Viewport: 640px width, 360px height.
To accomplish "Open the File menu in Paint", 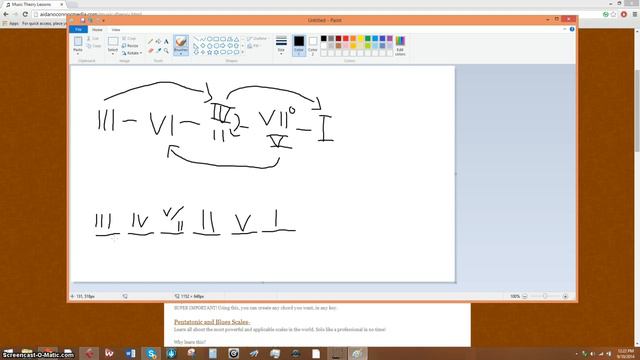I will pyautogui.click(x=78, y=29).
